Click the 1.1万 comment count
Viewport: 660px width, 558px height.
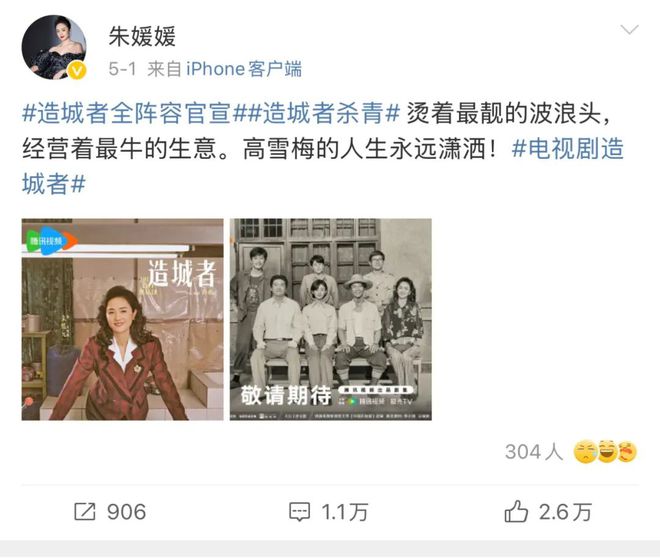click(345, 512)
